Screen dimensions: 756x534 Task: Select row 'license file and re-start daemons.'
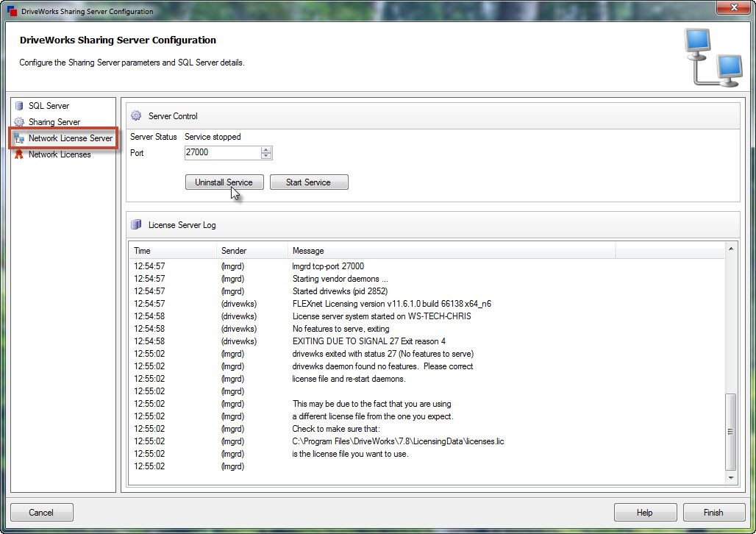[x=427, y=379]
